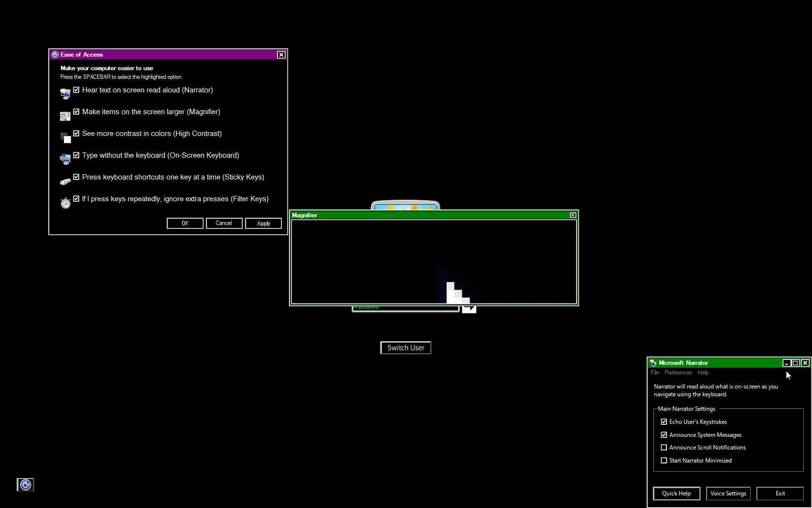Maximize the Microsoft Narrator window
This screenshot has width=812, height=508.
pos(796,363)
